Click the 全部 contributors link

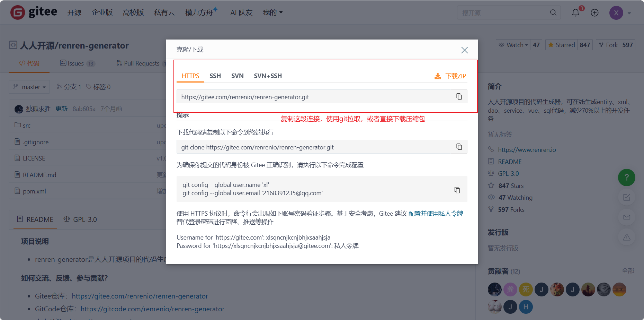point(628,271)
